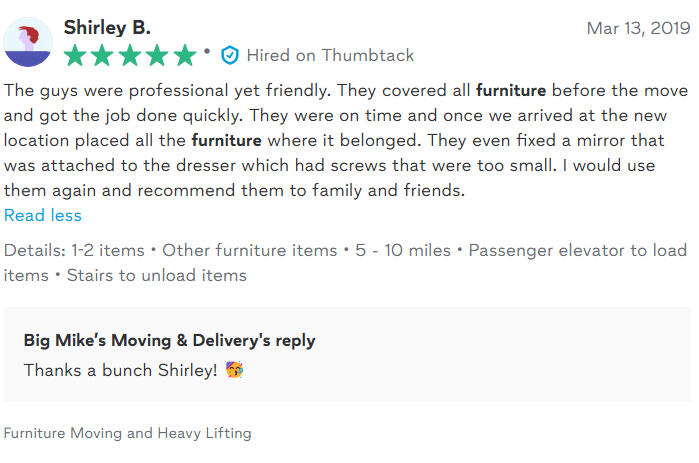Collapse the review with Read less
Screen dimensions: 699x463
coord(43,215)
